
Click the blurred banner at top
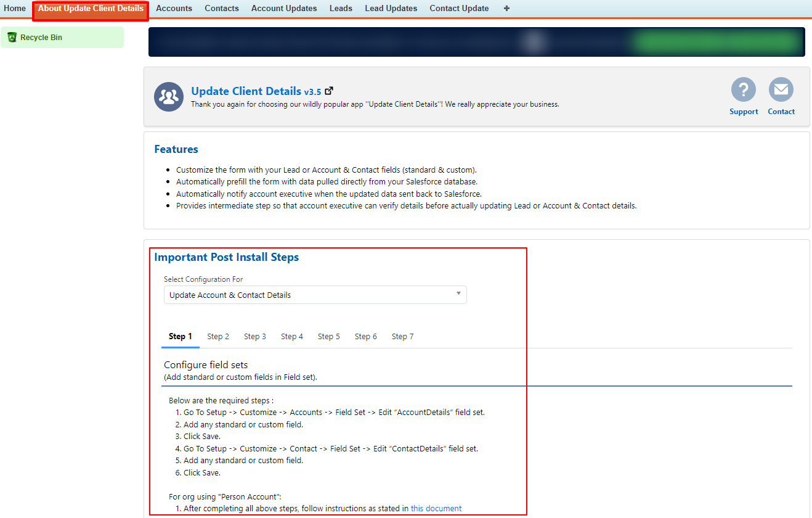(x=477, y=42)
